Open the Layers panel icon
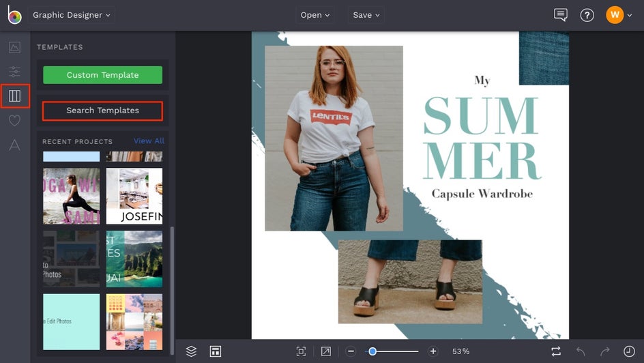Screen dimensions: 644x363 click(191, 351)
